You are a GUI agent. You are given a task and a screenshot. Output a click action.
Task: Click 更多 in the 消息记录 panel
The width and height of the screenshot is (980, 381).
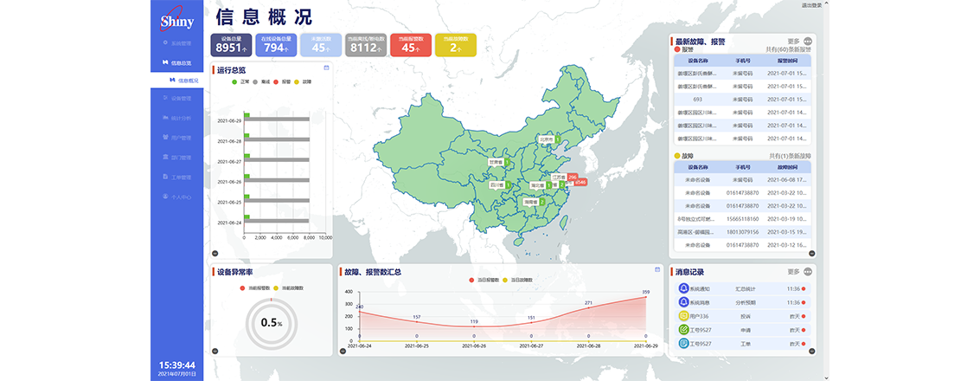pos(793,271)
